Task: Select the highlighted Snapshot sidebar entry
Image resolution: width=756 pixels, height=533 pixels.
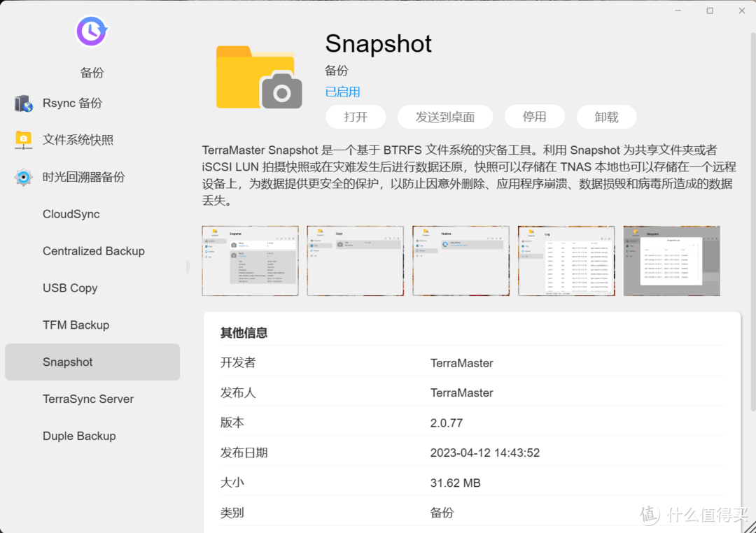Action: tap(92, 362)
